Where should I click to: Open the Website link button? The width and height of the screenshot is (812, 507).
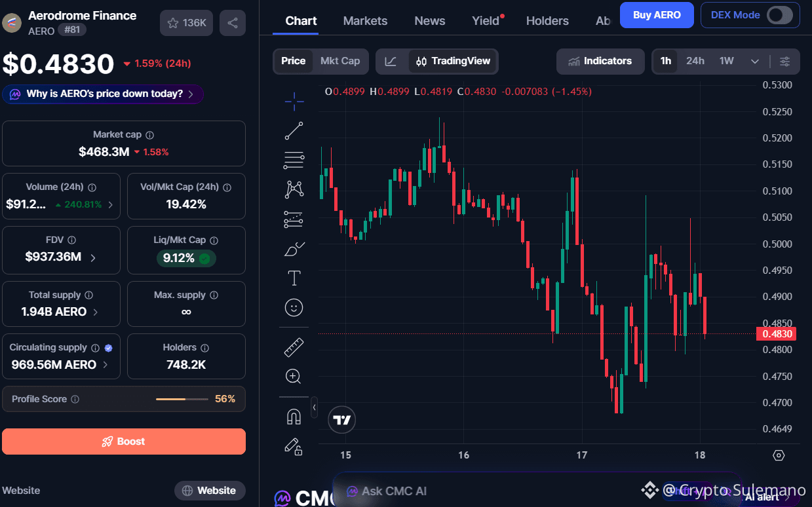coord(209,491)
